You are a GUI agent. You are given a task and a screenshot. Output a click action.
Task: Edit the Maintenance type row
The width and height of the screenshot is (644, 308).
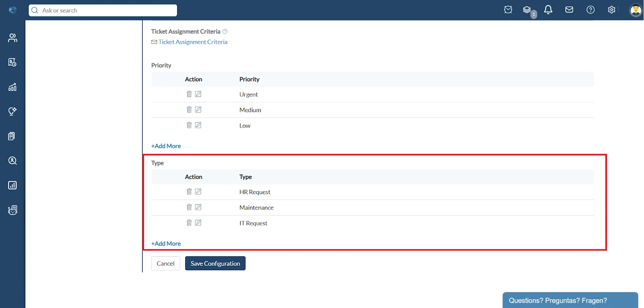click(x=198, y=207)
